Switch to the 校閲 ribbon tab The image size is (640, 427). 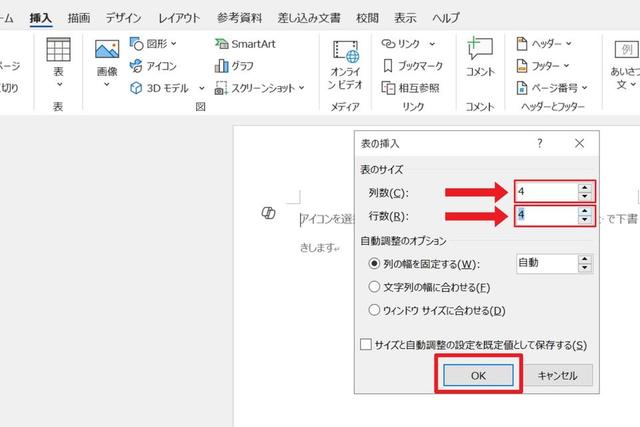(x=367, y=18)
